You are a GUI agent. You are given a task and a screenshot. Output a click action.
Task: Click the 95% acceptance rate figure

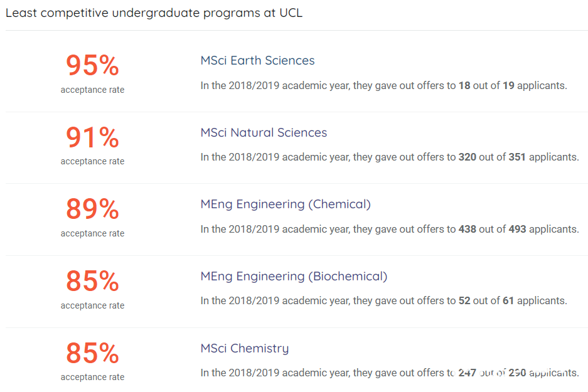click(92, 65)
